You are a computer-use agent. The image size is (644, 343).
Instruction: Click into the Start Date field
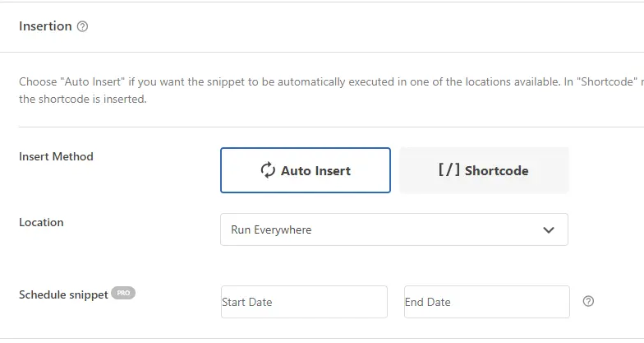point(304,302)
